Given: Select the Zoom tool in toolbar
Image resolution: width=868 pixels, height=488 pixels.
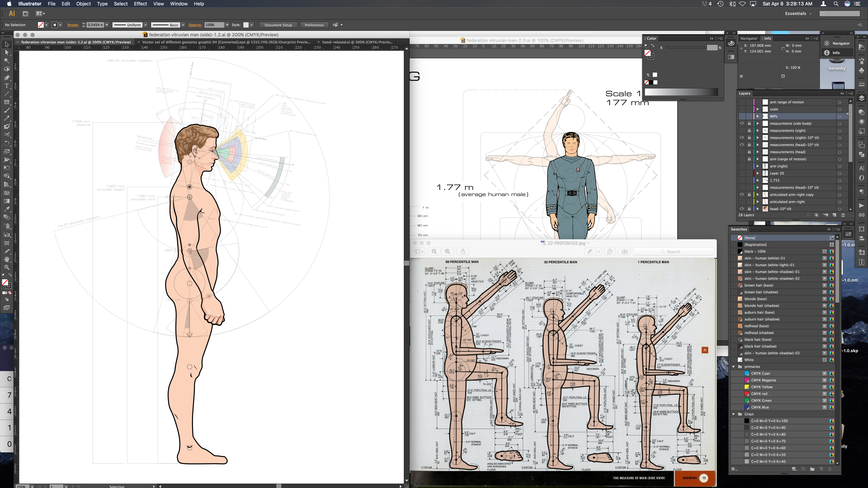Looking at the screenshot, I should coord(7,267).
